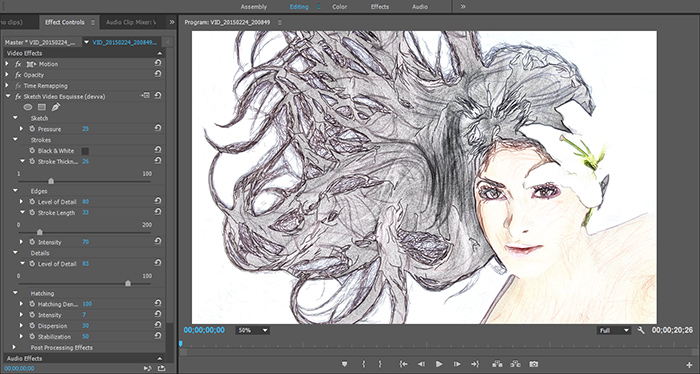Click the Details Level of Detail slider handle

(x=128, y=283)
